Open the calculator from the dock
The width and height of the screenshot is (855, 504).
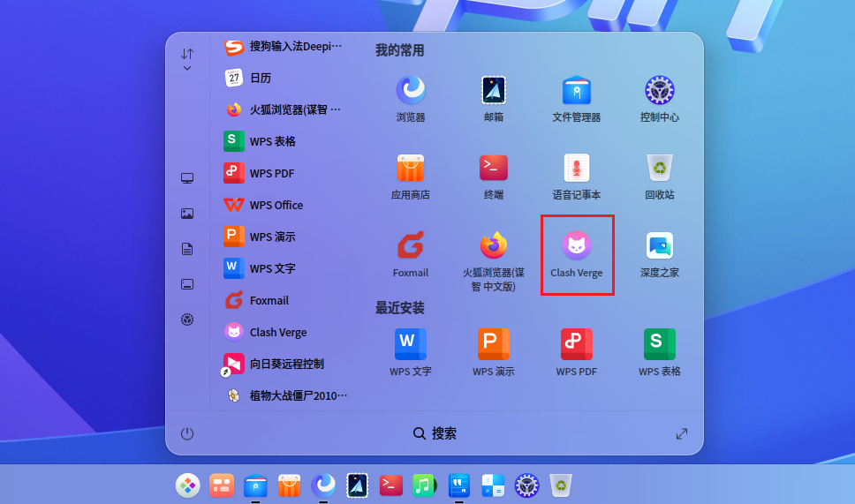(x=493, y=485)
